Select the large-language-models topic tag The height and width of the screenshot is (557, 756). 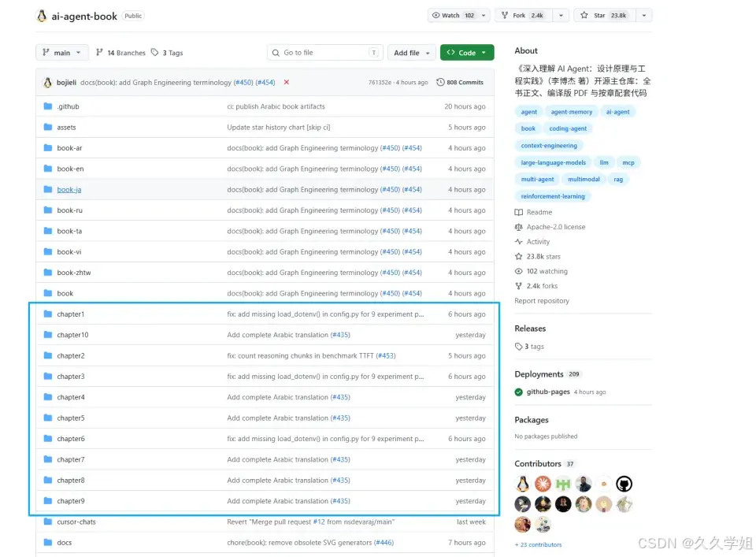point(553,162)
